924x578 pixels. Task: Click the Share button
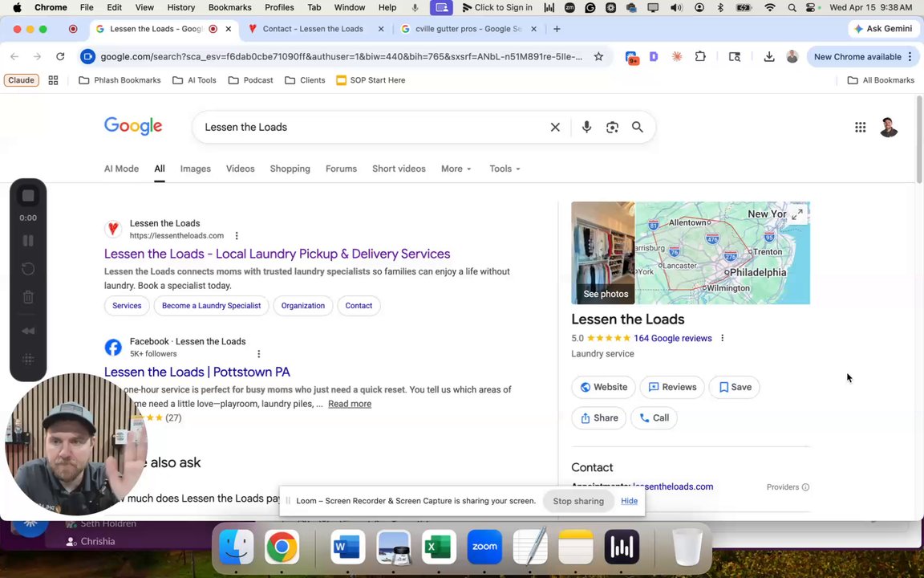pos(598,417)
